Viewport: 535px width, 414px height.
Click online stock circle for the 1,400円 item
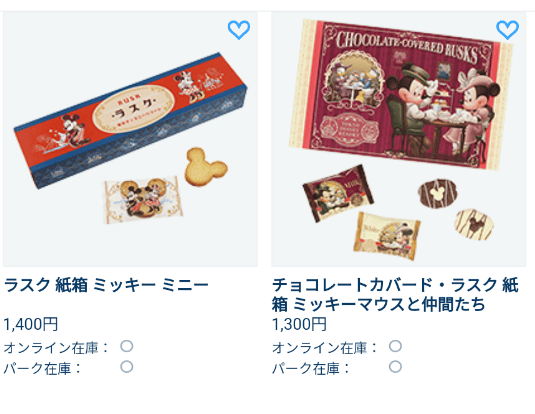[x=127, y=346]
